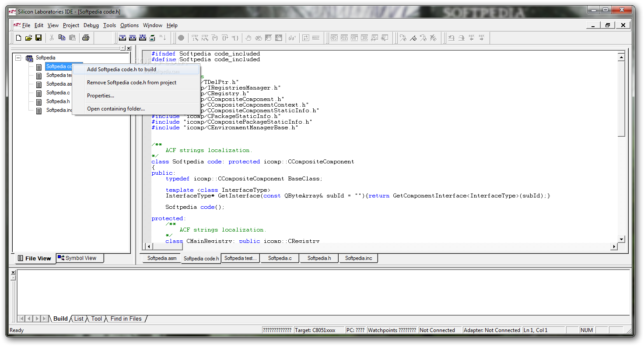Click the Refresh arrows icon
Viewport: 644px width, 346px height.
(306, 38)
